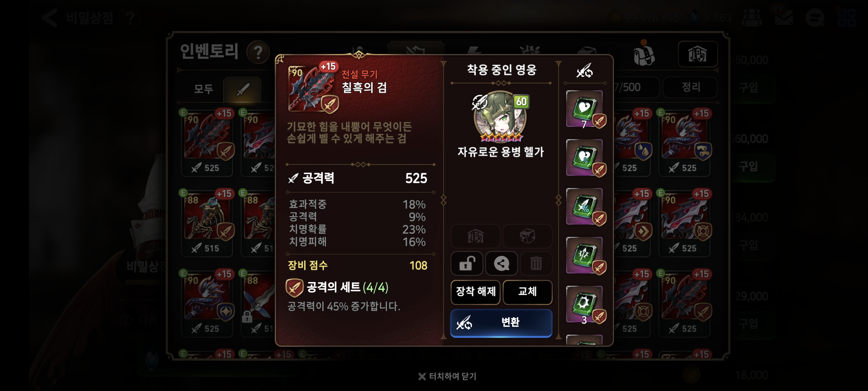Open the 정리 sort button
The width and height of the screenshot is (868, 391).
[690, 87]
